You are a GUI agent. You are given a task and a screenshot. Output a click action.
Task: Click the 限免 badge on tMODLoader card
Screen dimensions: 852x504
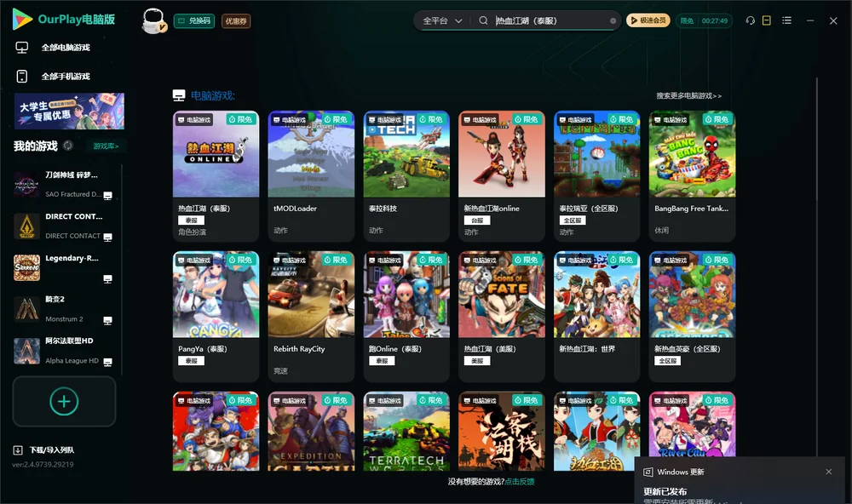pyautogui.click(x=336, y=119)
